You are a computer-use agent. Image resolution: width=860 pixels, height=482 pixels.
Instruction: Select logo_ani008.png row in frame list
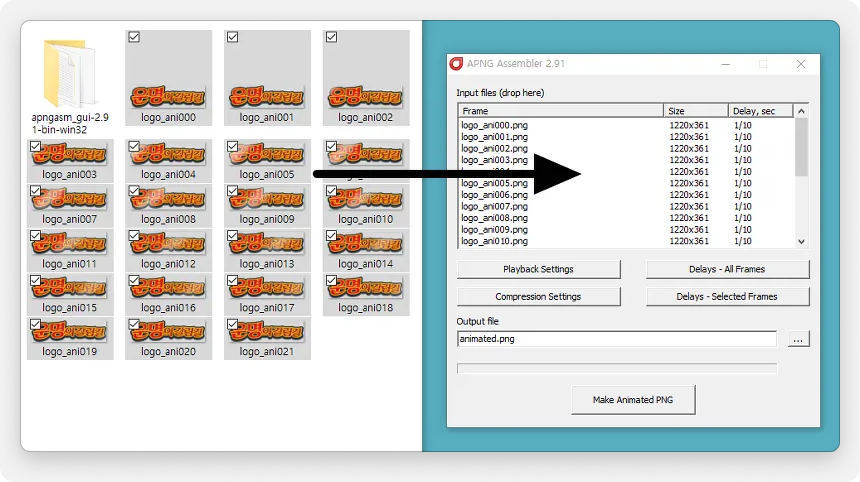(625, 218)
